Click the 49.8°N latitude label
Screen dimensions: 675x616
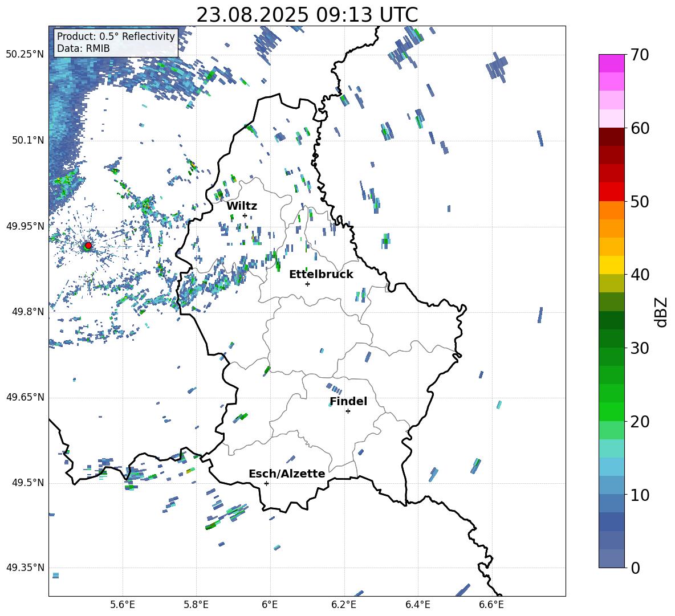pyautogui.click(x=28, y=312)
